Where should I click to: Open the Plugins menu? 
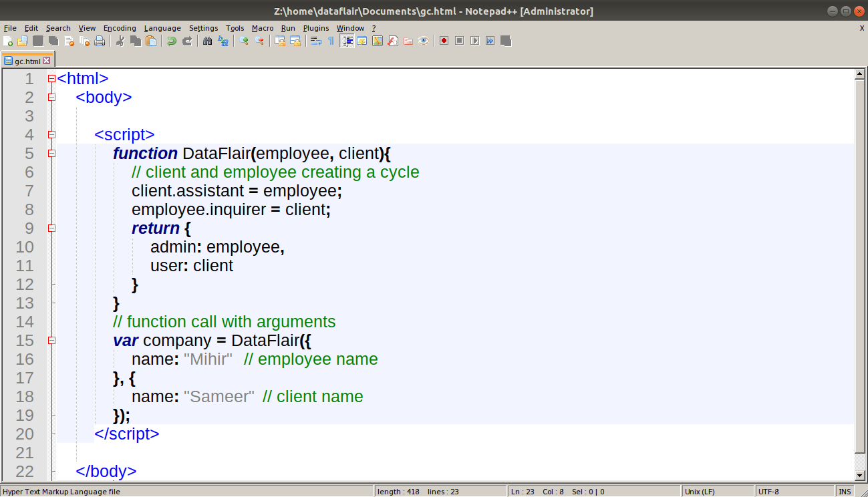click(x=316, y=28)
